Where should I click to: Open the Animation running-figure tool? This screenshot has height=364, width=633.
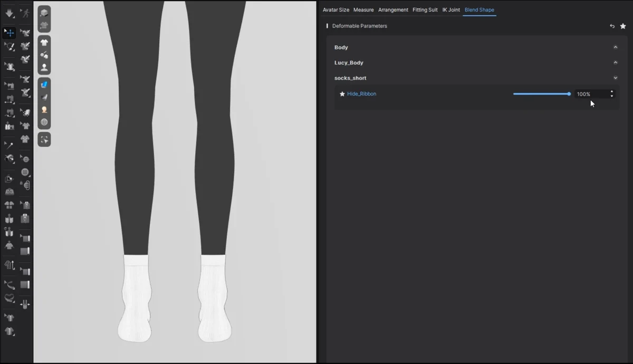[25, 13]
